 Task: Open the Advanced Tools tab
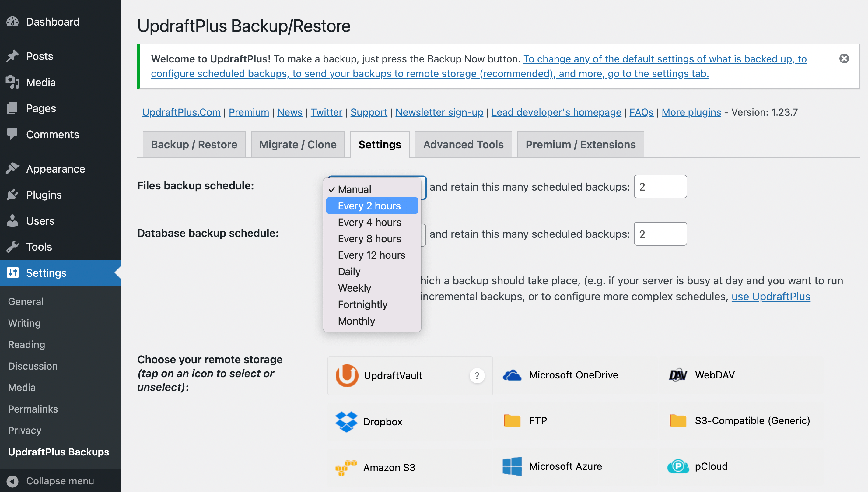click(463, 144)
